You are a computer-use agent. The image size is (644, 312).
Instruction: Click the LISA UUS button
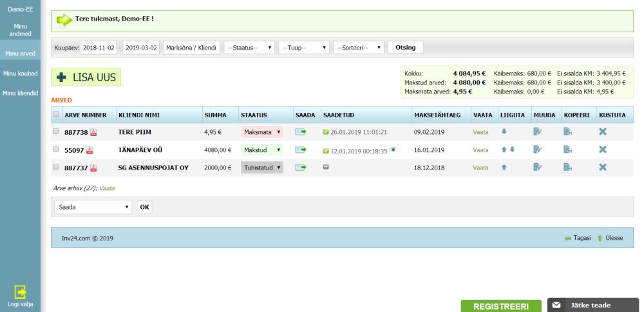coord(86,77)
